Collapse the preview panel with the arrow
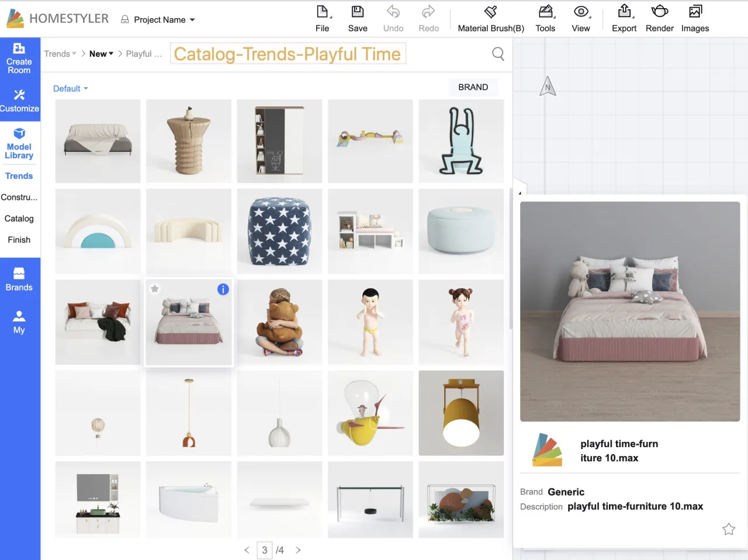The height and width of the screenshot is (560, 748). click(x=519, y=192)
